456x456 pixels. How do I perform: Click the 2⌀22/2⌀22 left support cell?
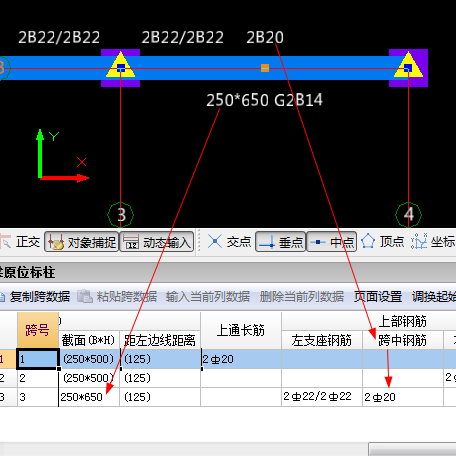click(x=322, y=397)
